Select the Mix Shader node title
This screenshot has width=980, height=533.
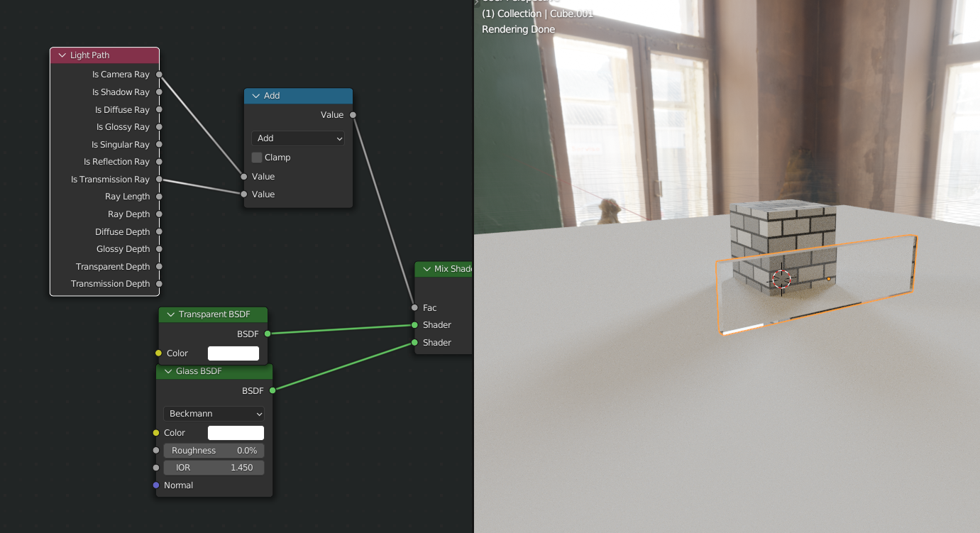pos(453,269)
